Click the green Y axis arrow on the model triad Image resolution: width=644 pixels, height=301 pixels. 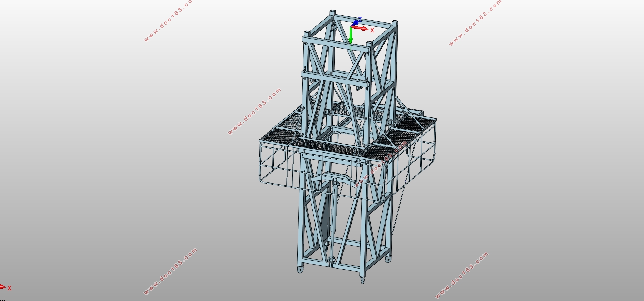click(x=351, y=35)
